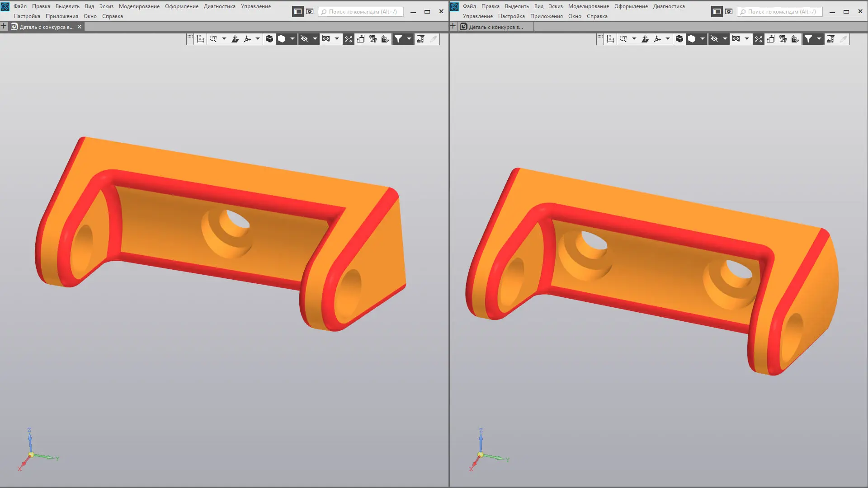Screen dimensions: 868x488
Task: Toggle hide-objects crossed eye, left window
Action: (x=304, y=39)
